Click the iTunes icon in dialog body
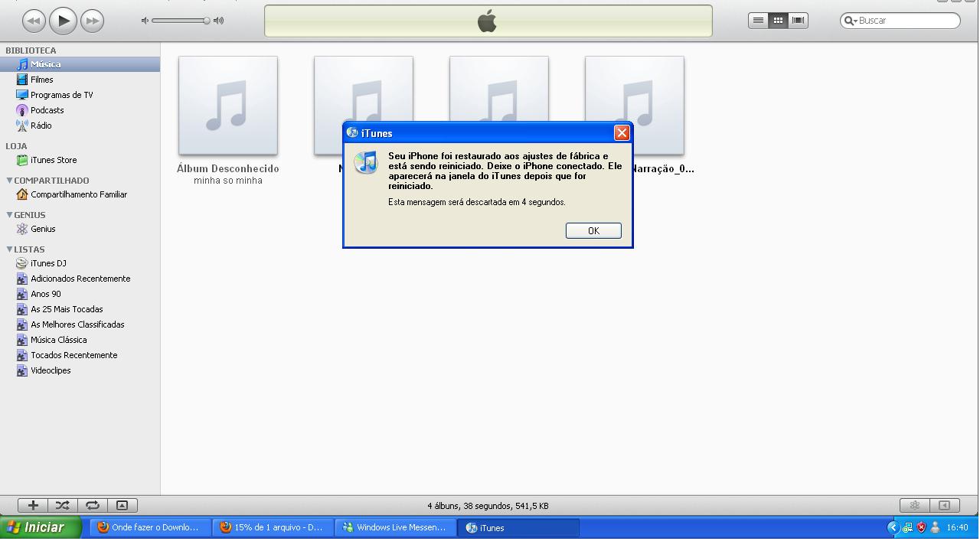Image resolution: width=980 pixels, height=551 pixels. (366, 162)
